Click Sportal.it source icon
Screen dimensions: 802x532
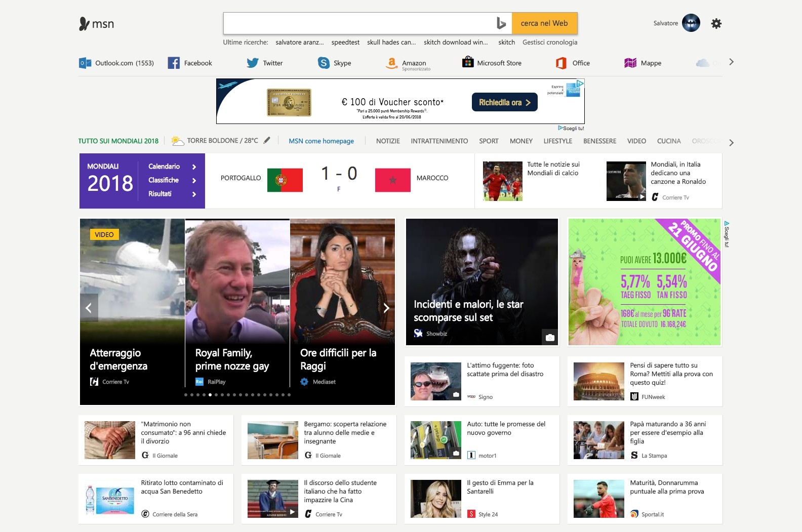pyautogui.click(x=634, y=514)
